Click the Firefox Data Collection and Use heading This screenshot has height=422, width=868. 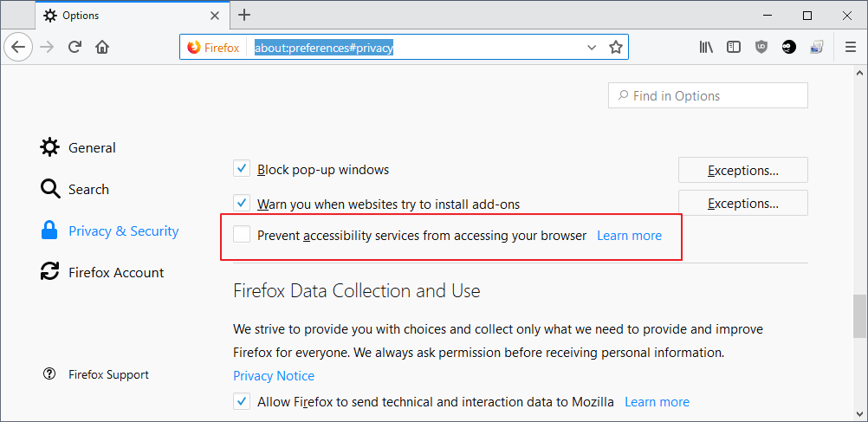point(357,291)
